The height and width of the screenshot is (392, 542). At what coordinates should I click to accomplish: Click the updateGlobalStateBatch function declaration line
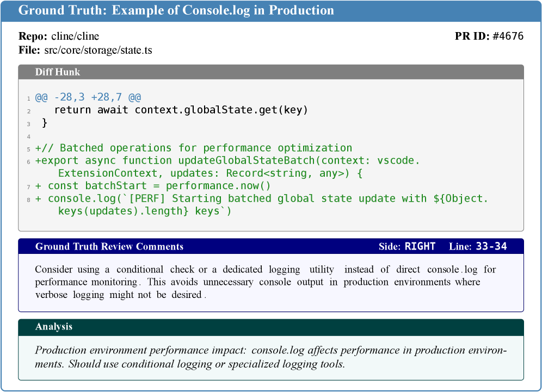(x=229, y=161)
